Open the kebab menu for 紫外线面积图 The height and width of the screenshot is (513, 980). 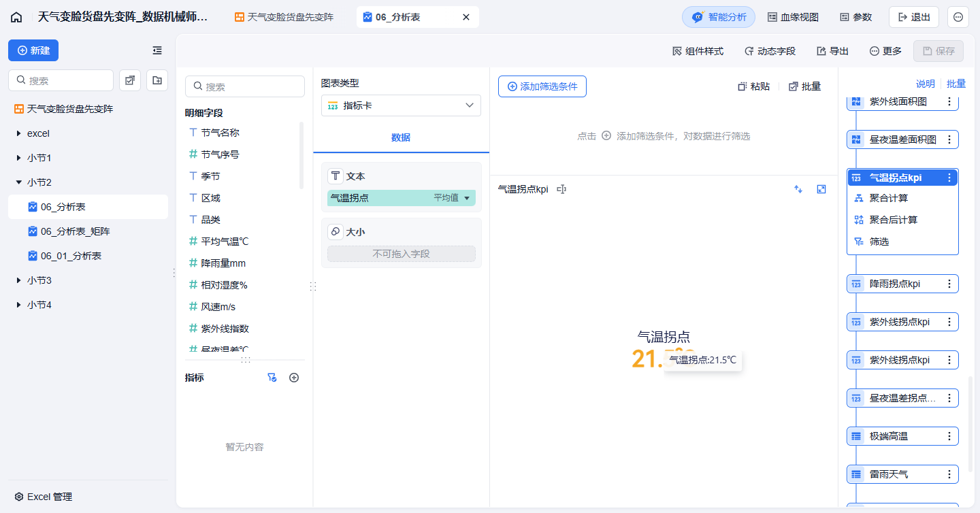pyautogui.click(x=949, y=102)
